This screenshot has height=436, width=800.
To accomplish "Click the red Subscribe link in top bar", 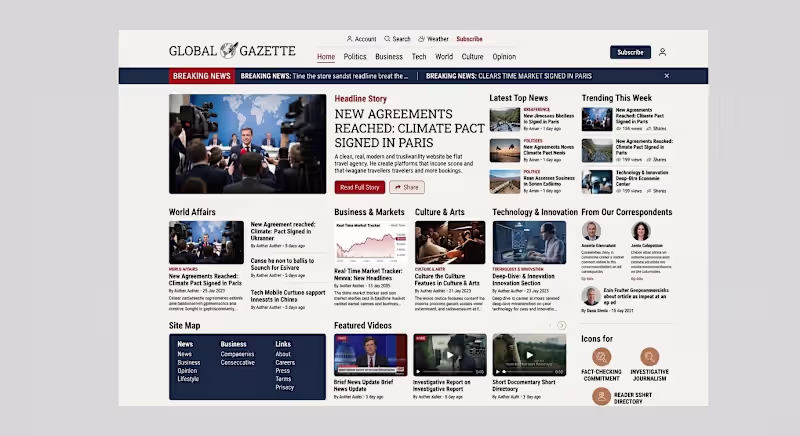I will 469,39.
